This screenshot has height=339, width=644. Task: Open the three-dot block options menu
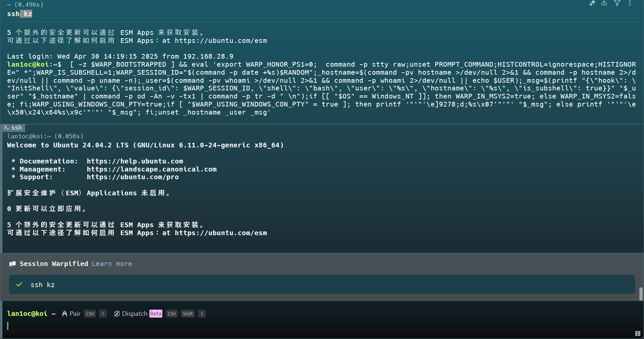[x=630, y=3]
